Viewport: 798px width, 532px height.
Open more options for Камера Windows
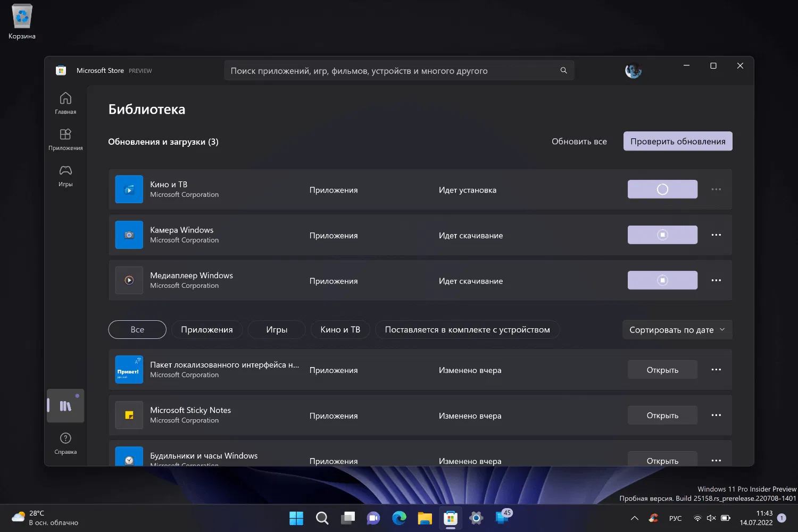[716, 235]
